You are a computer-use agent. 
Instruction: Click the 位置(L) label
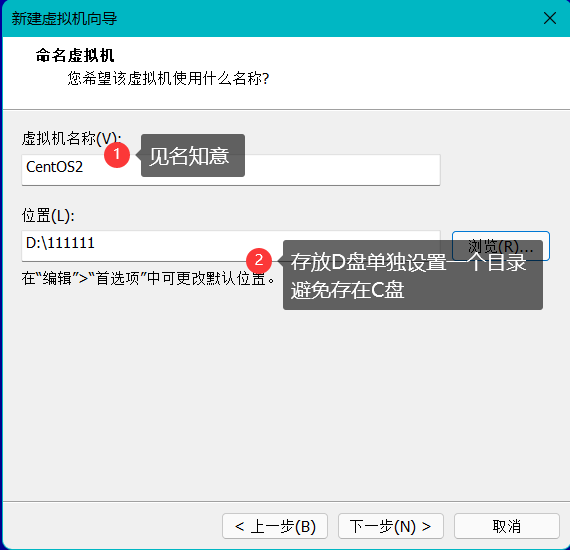pos(48,216)
